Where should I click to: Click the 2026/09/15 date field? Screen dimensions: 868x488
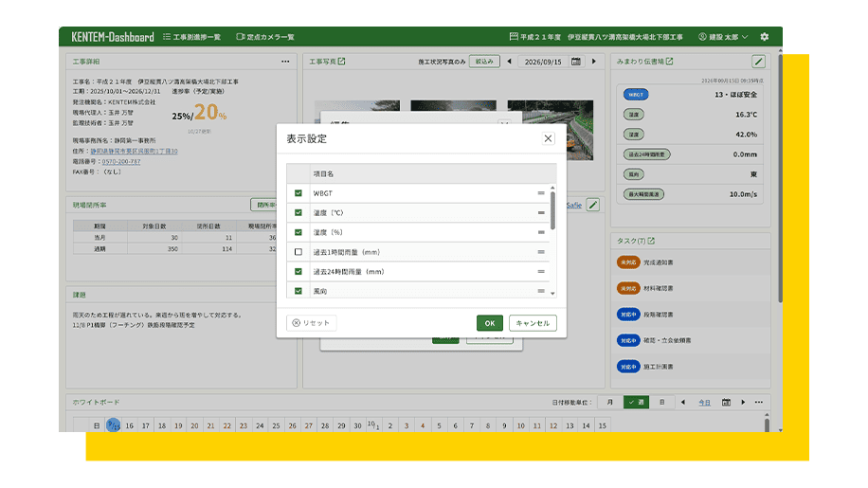(x=542, y=62)
